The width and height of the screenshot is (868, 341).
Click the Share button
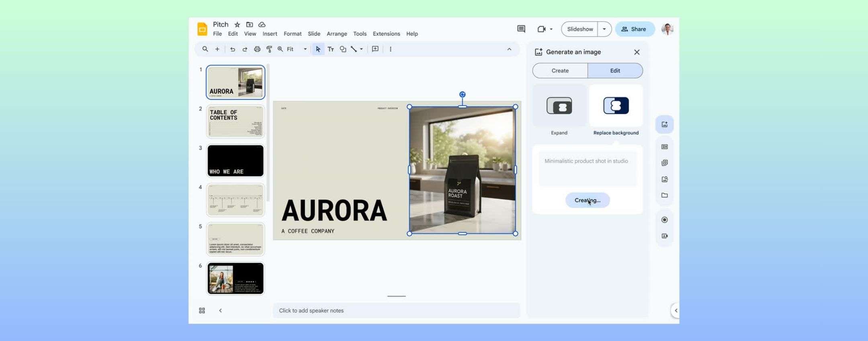click(634, 29)
